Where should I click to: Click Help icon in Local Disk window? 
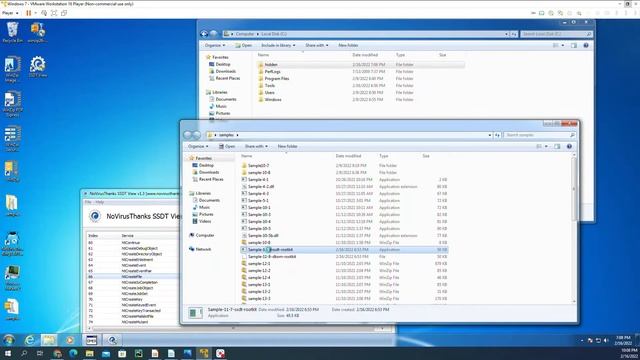(586, 45)
